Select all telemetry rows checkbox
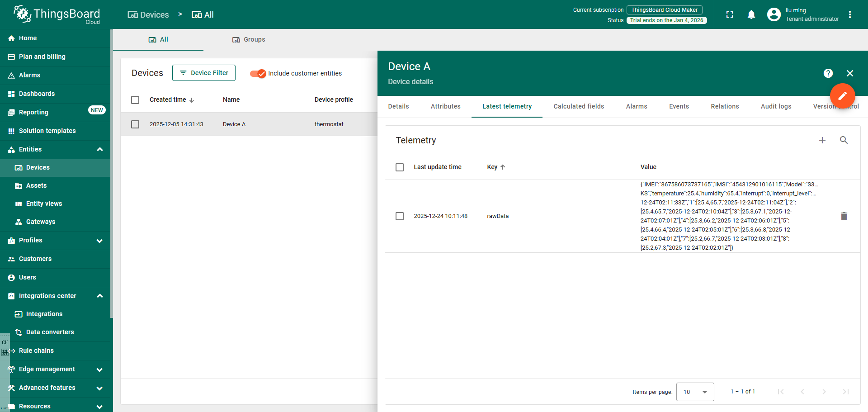The width and height of the screenshot is (868, 412). (400, 167)
